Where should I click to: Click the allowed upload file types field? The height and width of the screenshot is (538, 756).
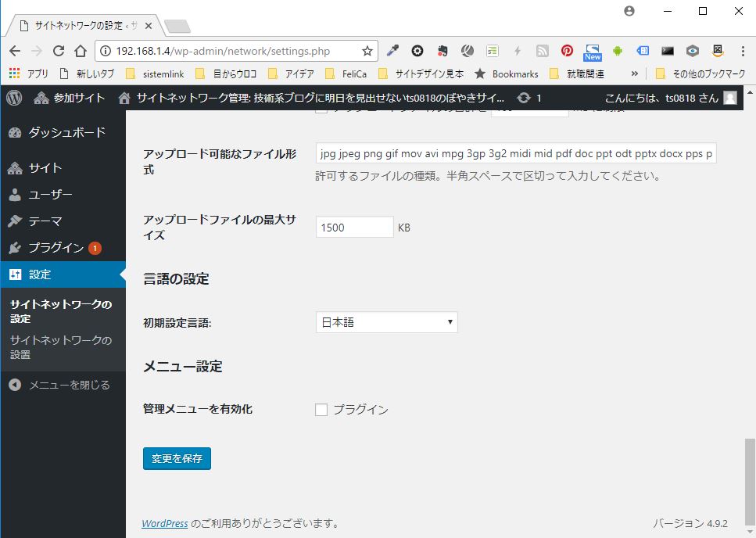pos(516,153)
